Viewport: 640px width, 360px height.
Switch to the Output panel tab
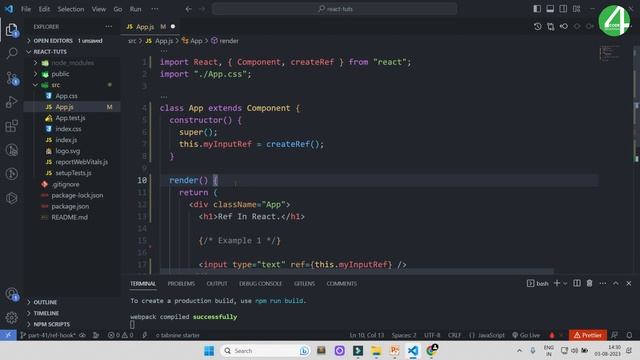pos(217,284)
